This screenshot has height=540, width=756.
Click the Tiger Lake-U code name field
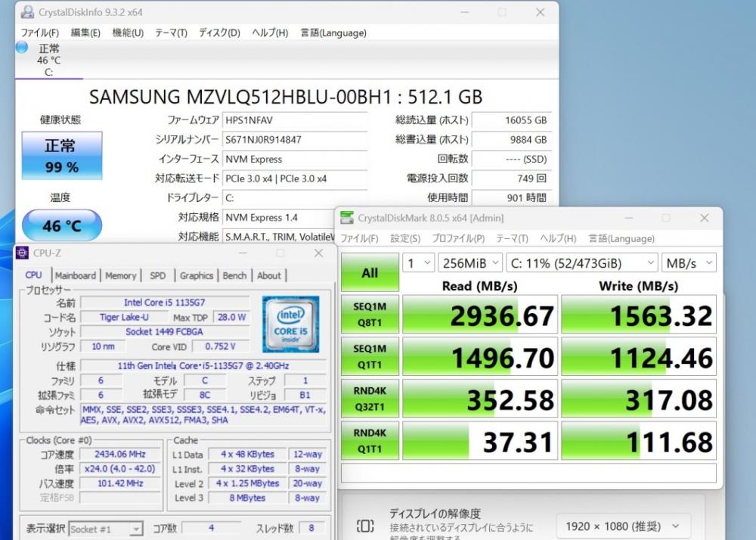click(x=124, y=317)
